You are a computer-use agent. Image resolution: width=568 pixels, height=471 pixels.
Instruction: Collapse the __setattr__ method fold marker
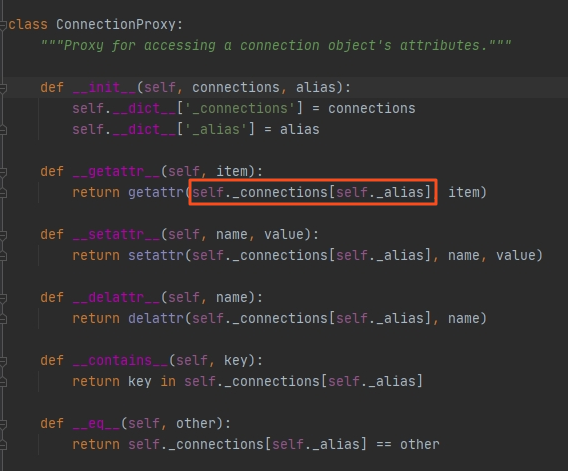pos(3,234)
